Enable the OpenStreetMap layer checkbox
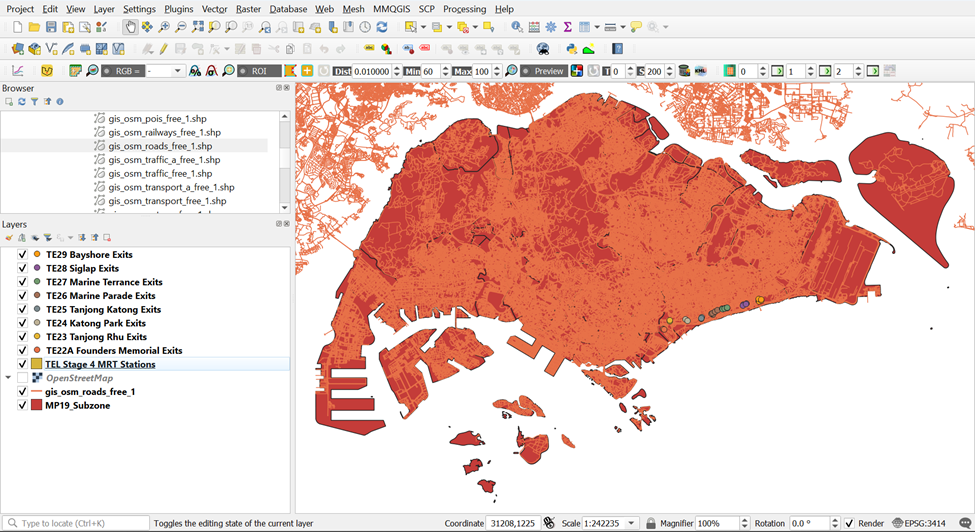 click(22, 378)
